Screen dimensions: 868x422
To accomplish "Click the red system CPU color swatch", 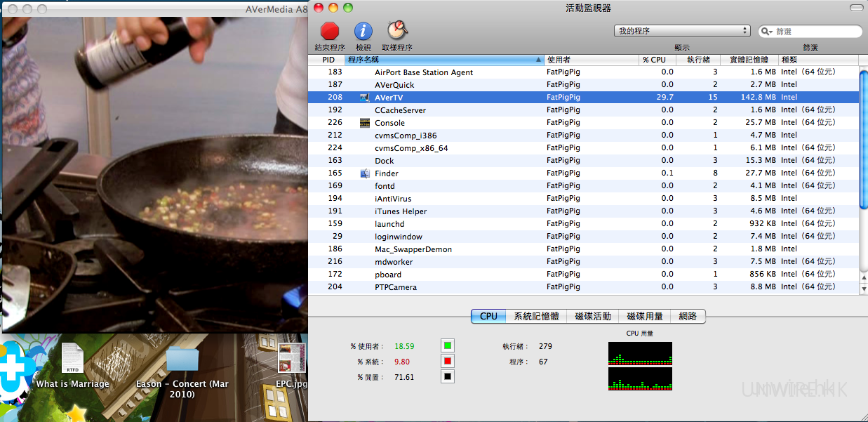I will click(x=448, y=361).
